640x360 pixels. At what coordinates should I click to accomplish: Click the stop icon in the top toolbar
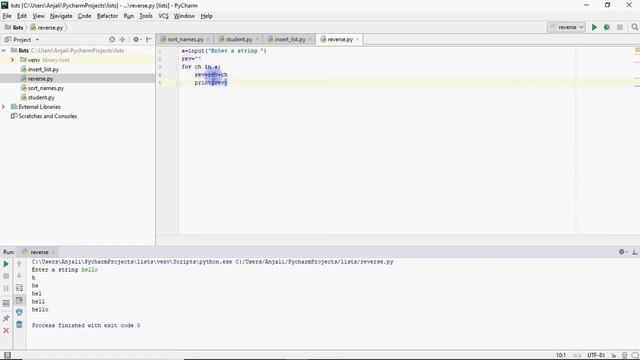(x=620, y=27)
